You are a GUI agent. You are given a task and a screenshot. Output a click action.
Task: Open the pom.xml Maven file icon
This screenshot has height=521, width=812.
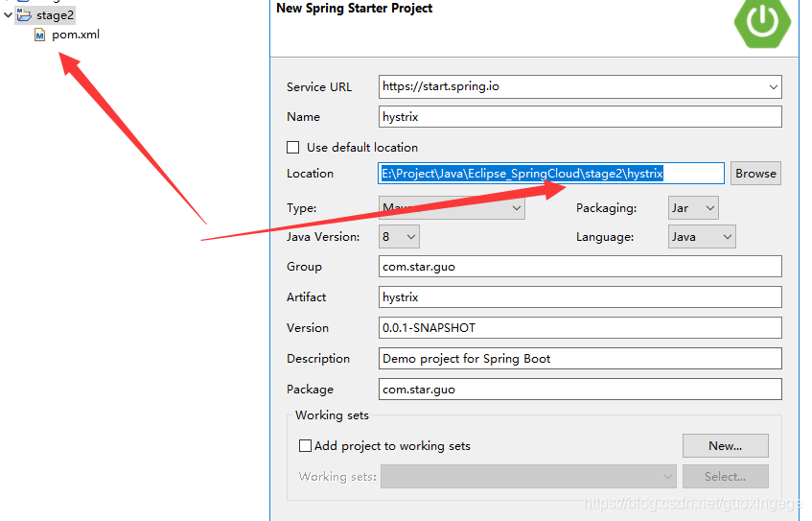point(39,35)
